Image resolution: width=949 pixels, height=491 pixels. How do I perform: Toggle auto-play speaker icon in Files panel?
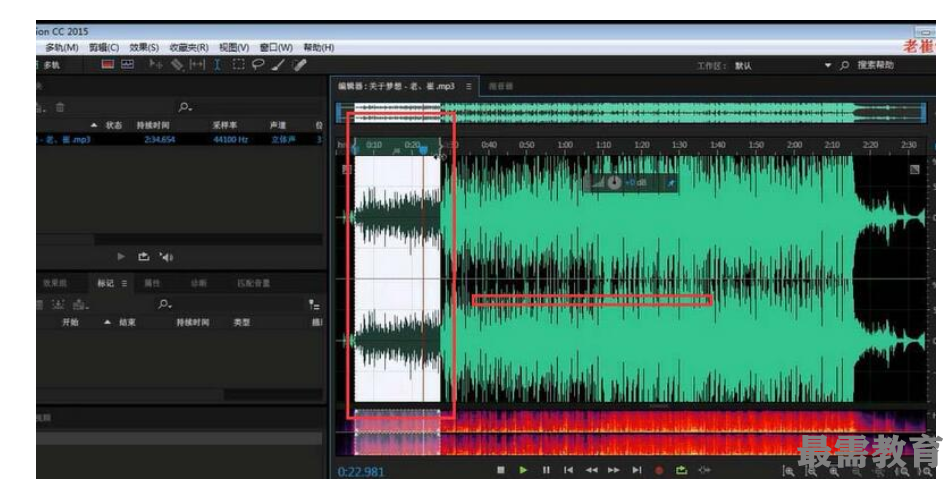click(x=166, y=257)
